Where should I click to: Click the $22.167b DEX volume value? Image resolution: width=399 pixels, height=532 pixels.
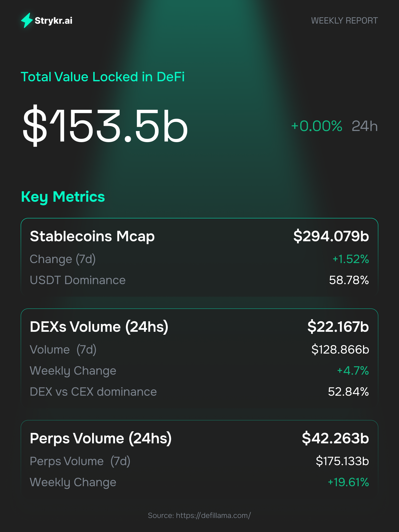338,327
